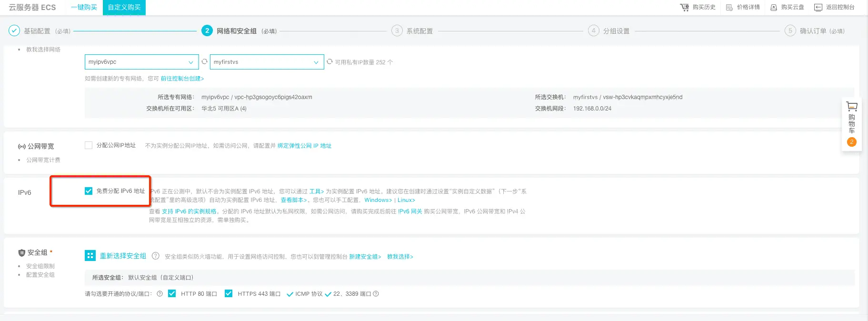Viewport: 868px width, 321px height.
Task: Click 默认安全组（自定义端口）selected group text
Action: 161,278
